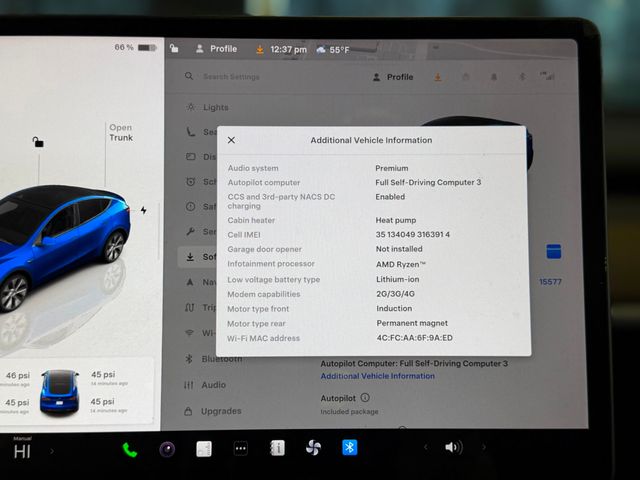Tap the tire pressure car thumbnail
Viewport: 640px width, 480px height.
tap(60, 391)
